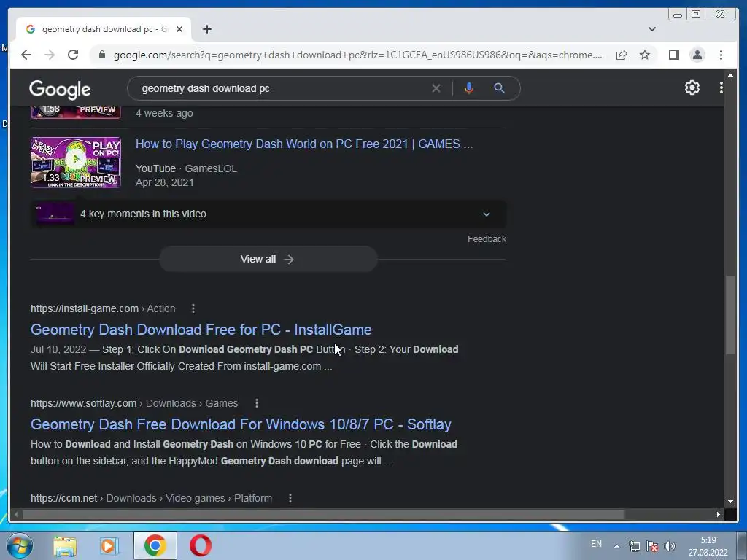Image resolution: width=747 pixels, height=560 pixels.
Task: Click the https://install-game.com breadcrumb
Action: [x=85, y=308]
